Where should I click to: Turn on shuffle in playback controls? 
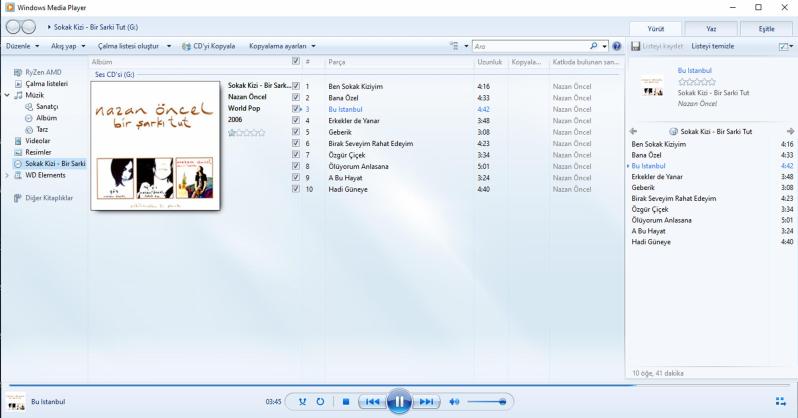click(302, 402)
